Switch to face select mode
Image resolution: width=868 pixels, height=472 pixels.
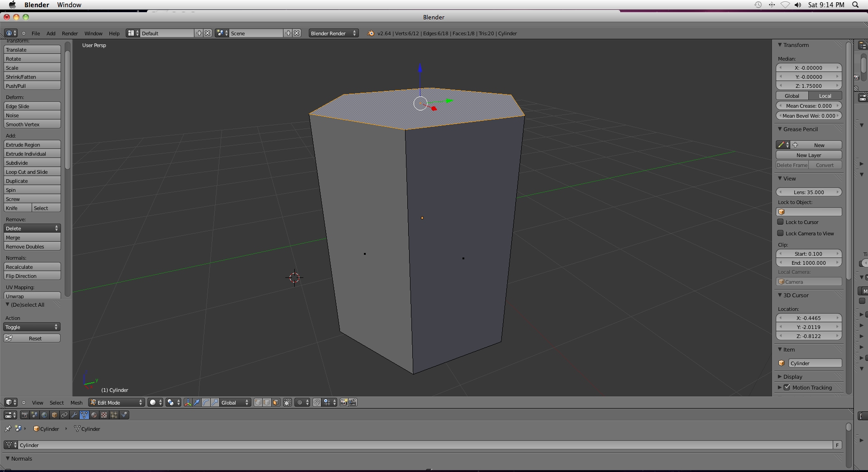point(276,402)
